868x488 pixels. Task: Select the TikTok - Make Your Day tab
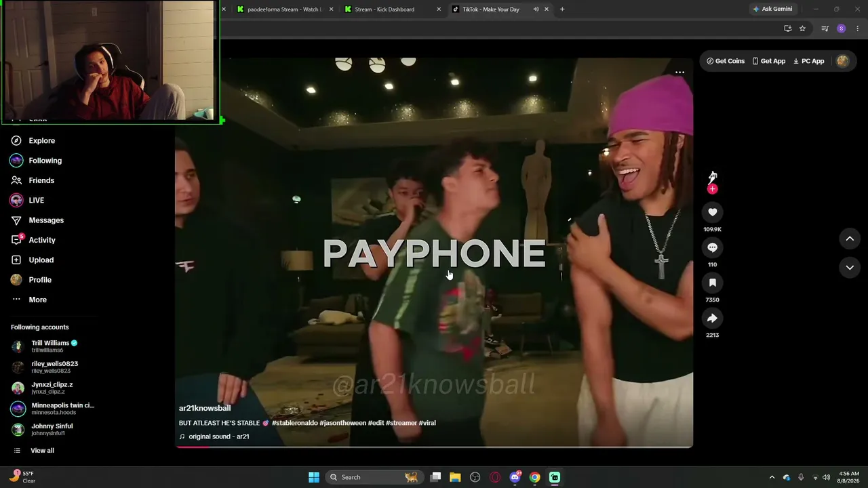[x=491, y=9]
